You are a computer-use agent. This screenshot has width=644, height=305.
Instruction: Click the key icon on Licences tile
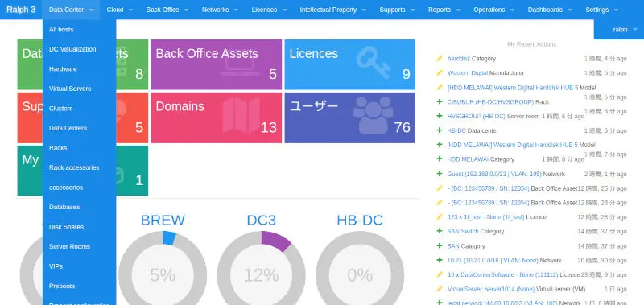(373, 63)
